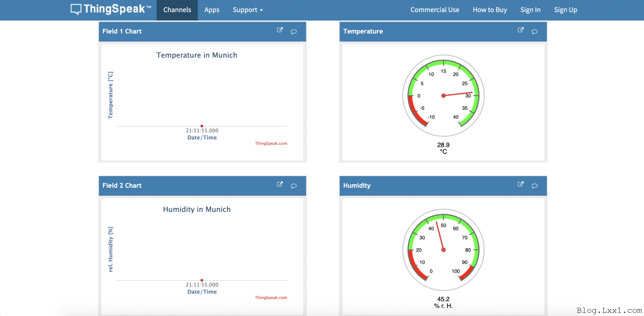Click 'Temperature [°C]' y-axis label
The height and width of the screenshot is (316, 644).
coord(110,95)
